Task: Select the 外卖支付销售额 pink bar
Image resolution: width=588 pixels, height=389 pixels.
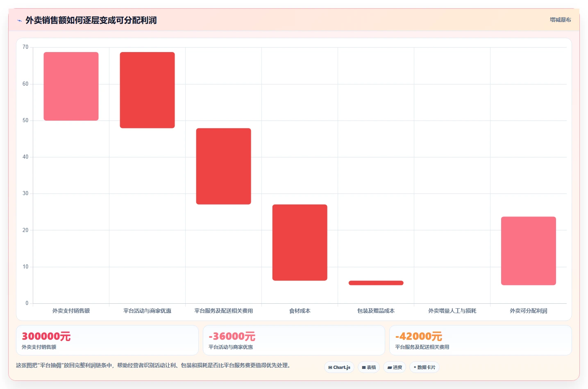Action: tap(71, 86)
